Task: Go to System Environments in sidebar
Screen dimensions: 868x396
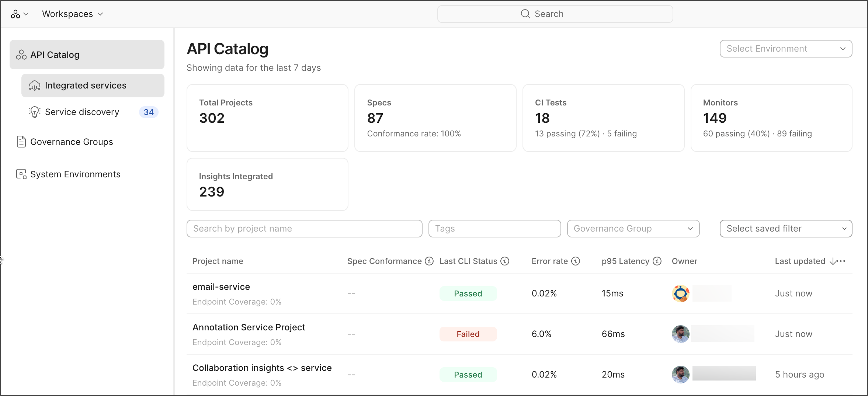Action: (75, 174)
